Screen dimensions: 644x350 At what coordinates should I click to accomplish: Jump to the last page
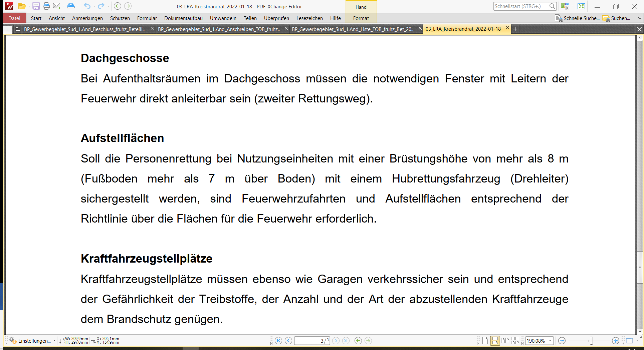click(x=346, y=341)
